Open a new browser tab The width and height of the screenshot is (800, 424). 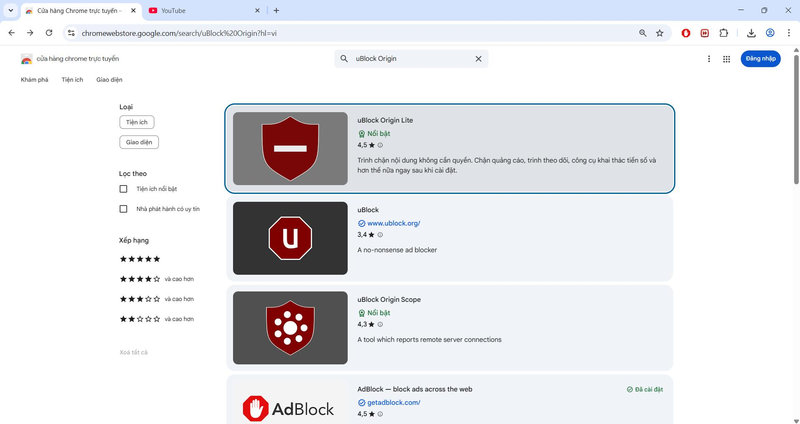pos(276,10)
